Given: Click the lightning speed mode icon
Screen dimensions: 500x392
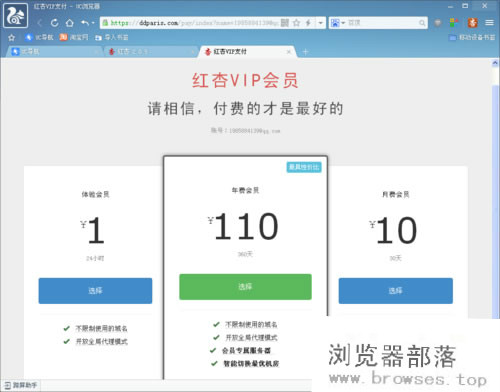Looking at the screenshot, I should click(x=308, y=23).
